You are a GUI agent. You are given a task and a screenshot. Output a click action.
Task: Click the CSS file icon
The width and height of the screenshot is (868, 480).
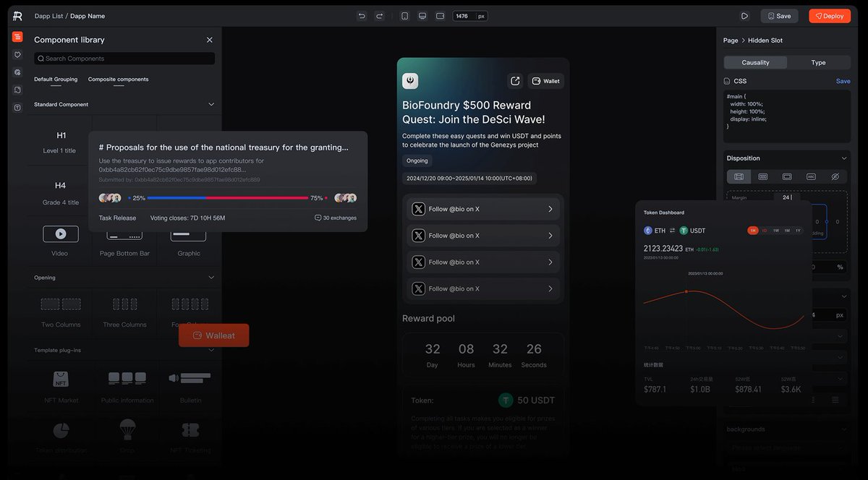pyautogui.click(x=727, y=81)
